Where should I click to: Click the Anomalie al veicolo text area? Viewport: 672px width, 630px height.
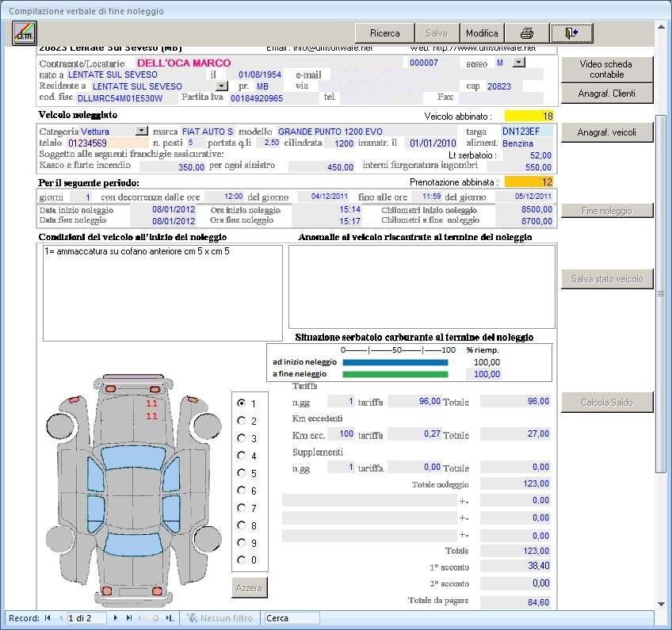click(422, 286)
